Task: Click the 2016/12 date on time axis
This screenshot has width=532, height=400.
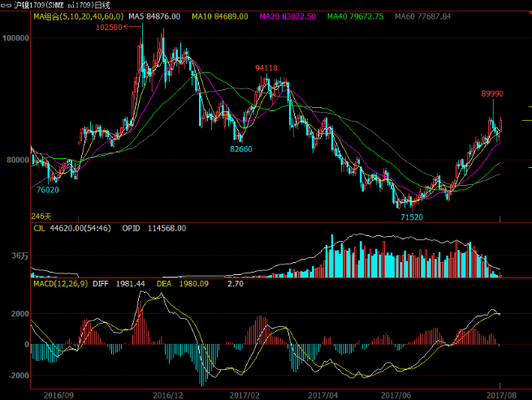Action: (168, 394)
